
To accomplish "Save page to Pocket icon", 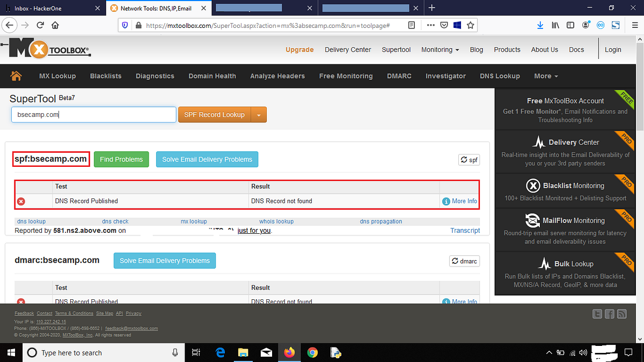I will click(444, 25).
